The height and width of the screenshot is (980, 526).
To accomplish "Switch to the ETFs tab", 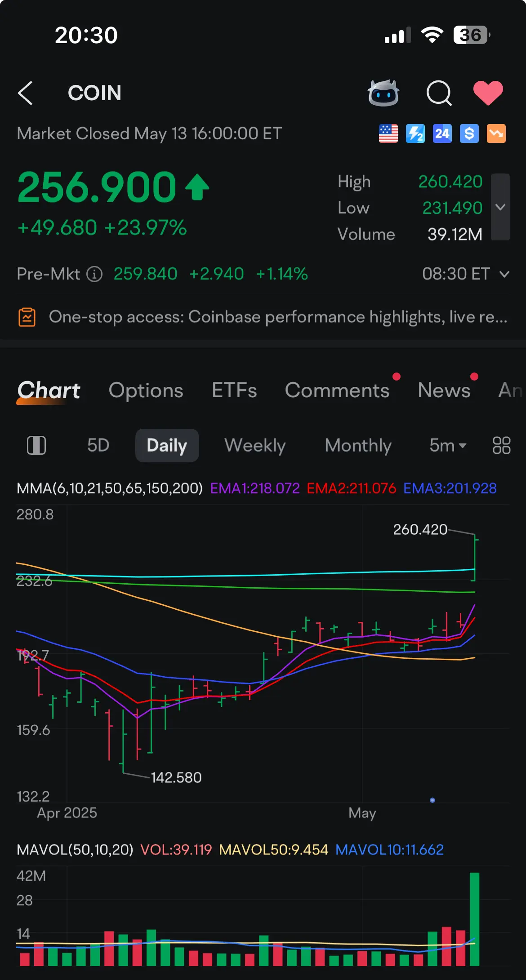I will (234, 390).
